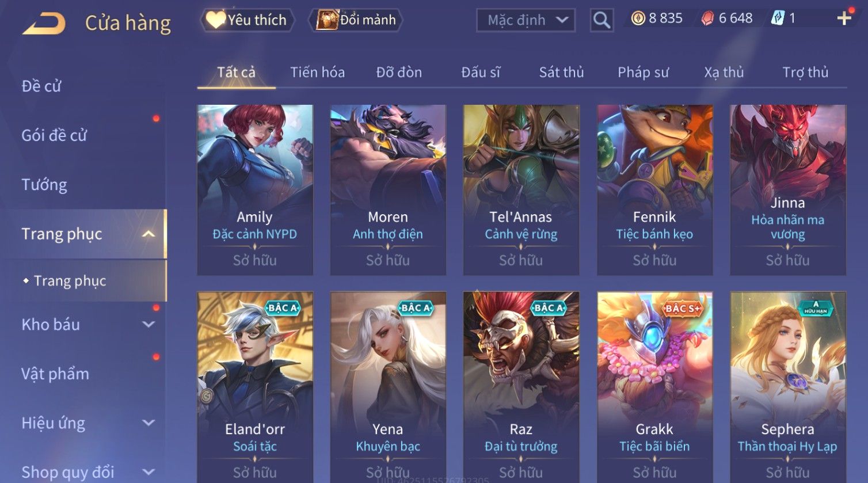Click the blue voucher ticket icon
The image size is (868, 483).
click(x=778, y=18)
